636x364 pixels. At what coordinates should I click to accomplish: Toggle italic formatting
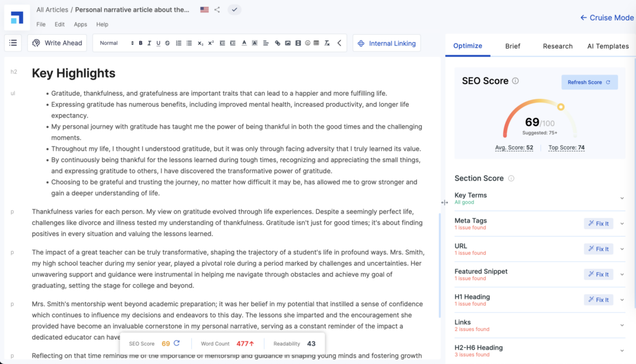(149, 43)
